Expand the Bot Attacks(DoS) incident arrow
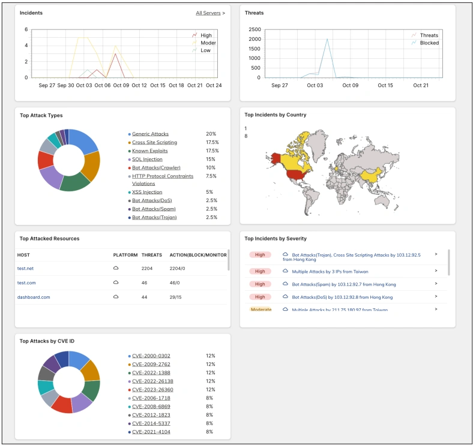476x448 pixels. click(436, 297)
